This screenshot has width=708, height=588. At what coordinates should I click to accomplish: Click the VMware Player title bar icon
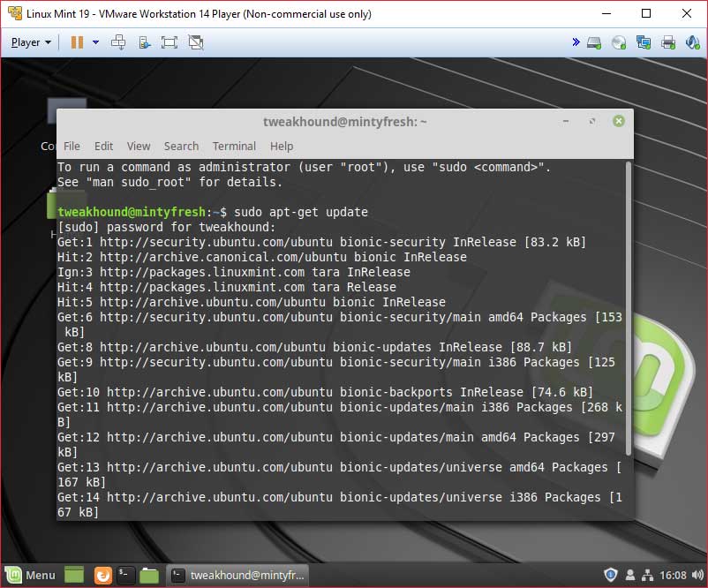(x=15, y=13)
